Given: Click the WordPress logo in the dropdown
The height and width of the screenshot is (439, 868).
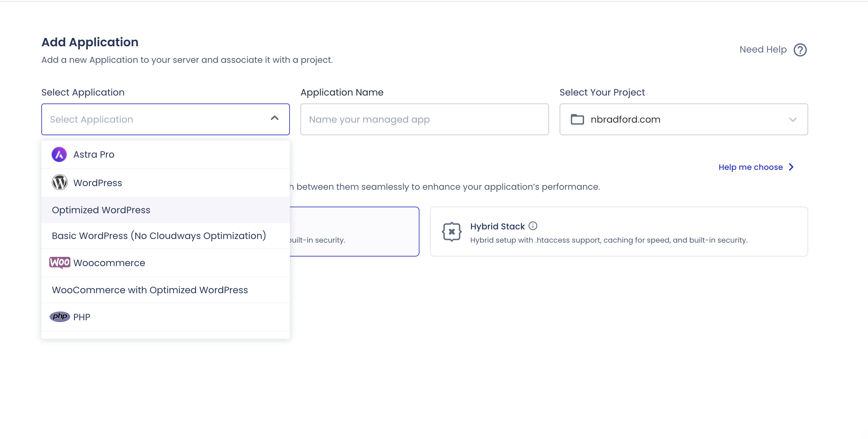Looking at the screenshot, I should [x=59, y=182].
